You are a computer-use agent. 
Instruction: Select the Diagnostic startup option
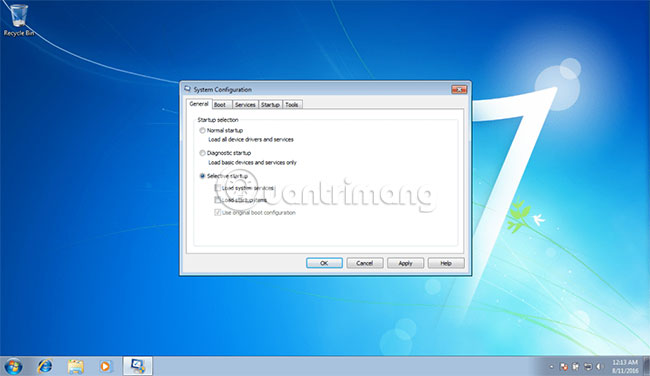click(x=202, y=153)
